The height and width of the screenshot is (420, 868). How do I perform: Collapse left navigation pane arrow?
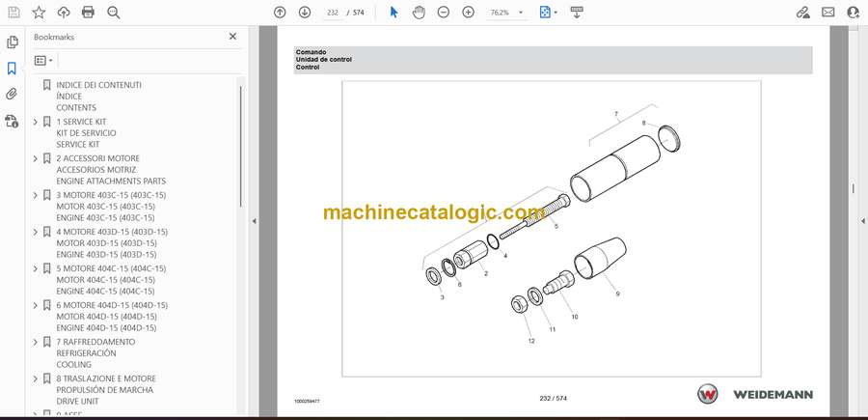pyautogui.click(x=254, y=221)
